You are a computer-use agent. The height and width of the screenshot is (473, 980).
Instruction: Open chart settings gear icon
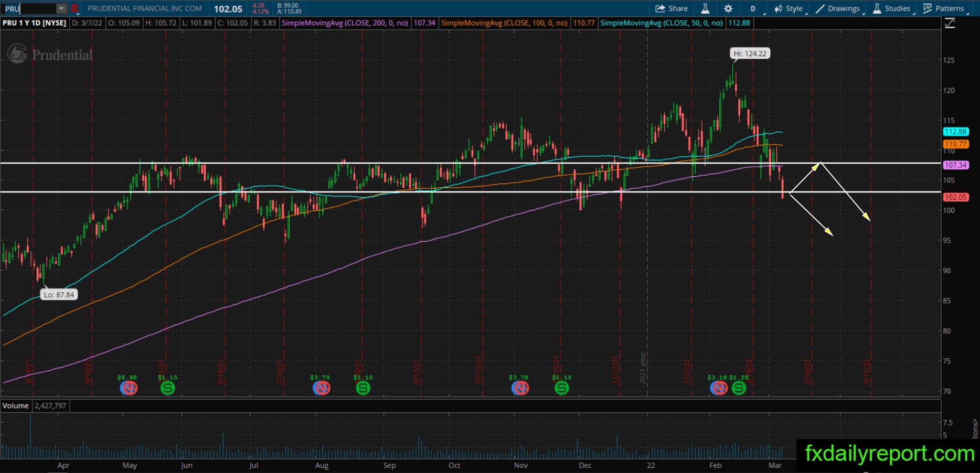point(728,8)
